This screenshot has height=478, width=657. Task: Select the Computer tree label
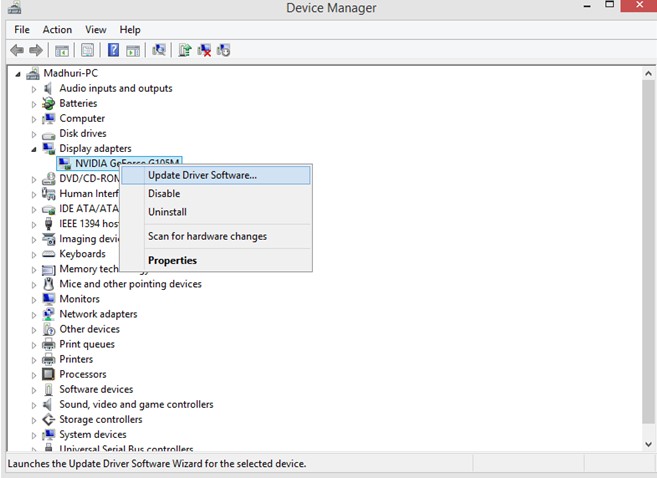(82, 119)
